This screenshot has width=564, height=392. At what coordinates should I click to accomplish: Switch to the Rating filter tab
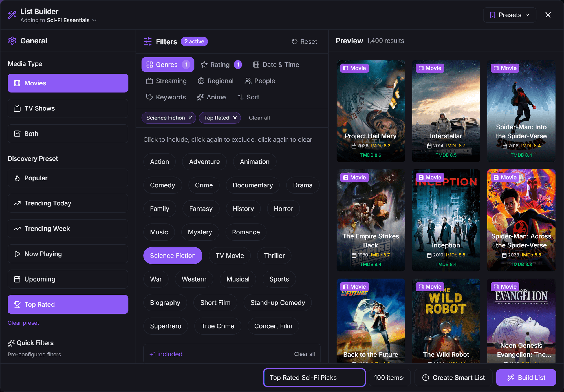pos(221,65)
